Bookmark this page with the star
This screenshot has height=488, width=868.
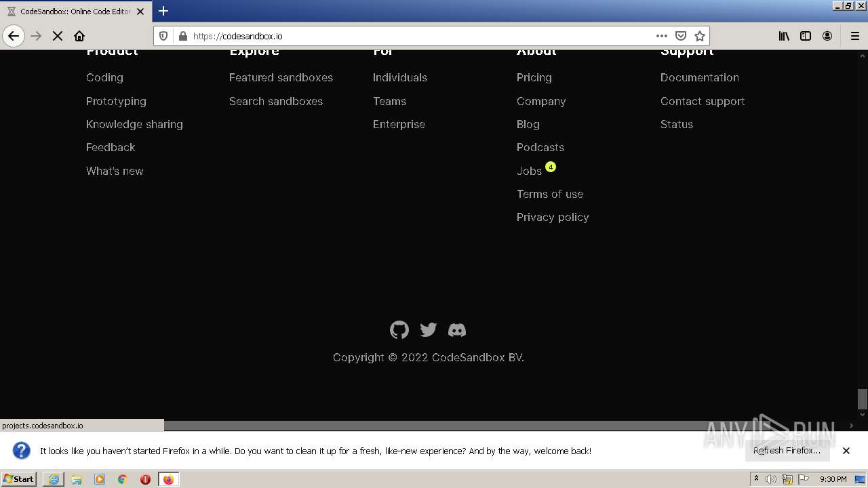click(700, 36)
